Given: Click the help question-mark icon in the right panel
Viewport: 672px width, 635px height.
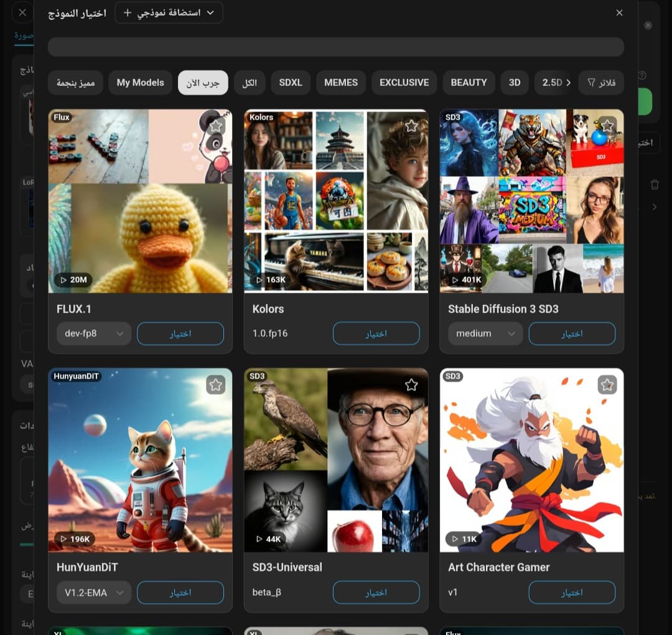Looking at the screenshot, I should point(642,75).
